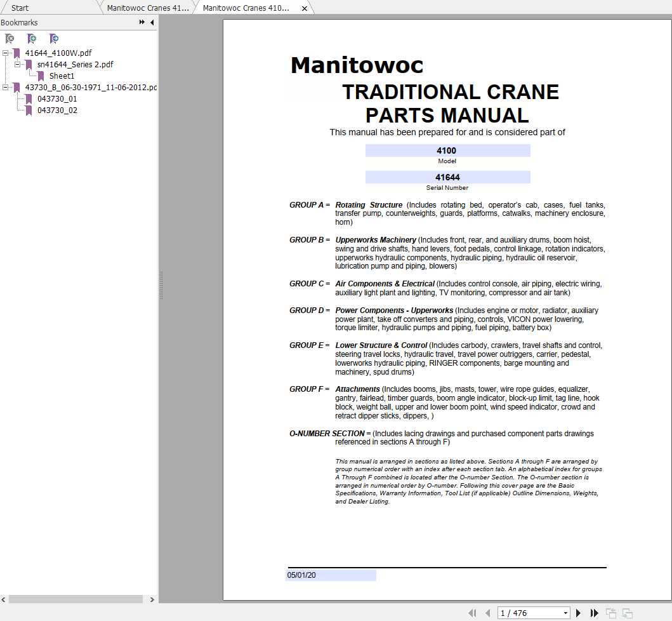
Task: Collapse the Bookmarks sidebar
Action: pos(152,22)
